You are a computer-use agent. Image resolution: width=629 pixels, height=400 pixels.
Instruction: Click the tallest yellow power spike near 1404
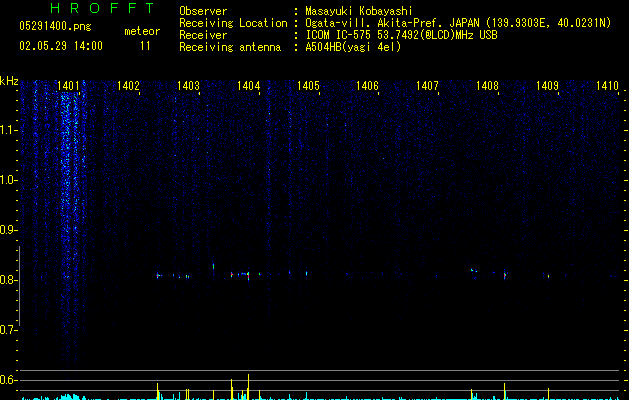pos(248,387)
